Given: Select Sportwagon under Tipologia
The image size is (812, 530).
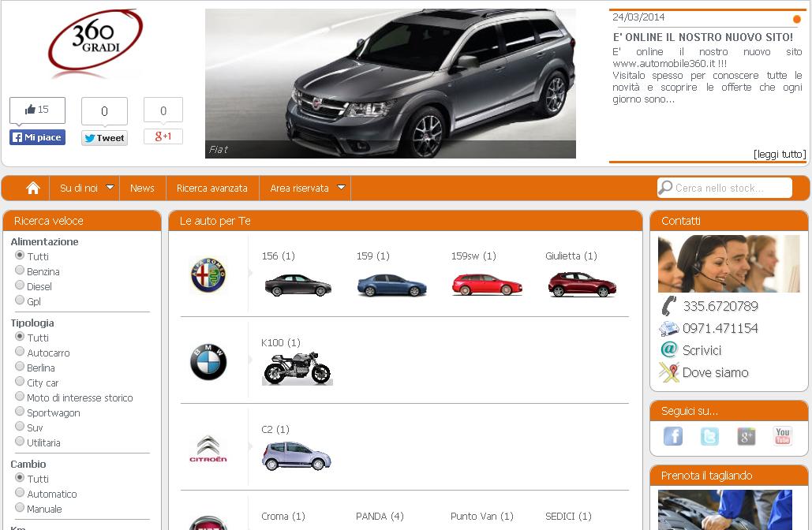Looking at the screenshot, I should [x=20, y=411].
